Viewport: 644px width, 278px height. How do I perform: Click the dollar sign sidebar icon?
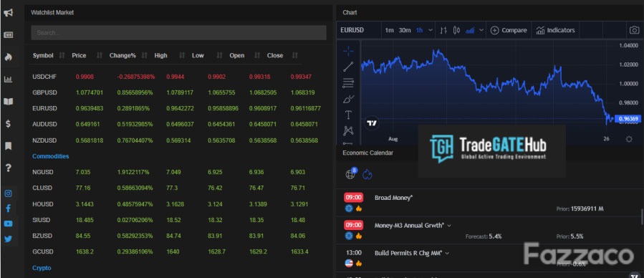click(8, 124)
